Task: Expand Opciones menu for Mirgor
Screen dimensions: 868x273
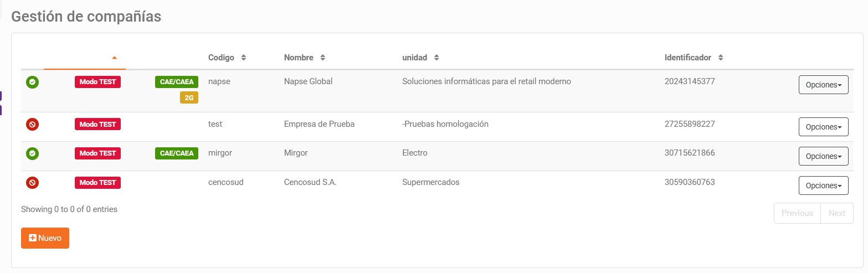Action: (x=823, y=156)
